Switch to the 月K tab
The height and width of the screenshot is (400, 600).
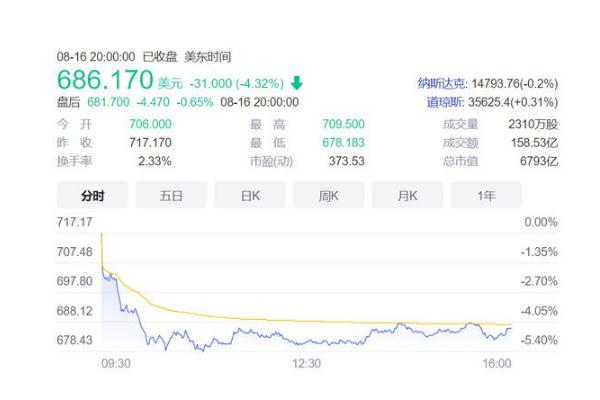tap(408, 196)
